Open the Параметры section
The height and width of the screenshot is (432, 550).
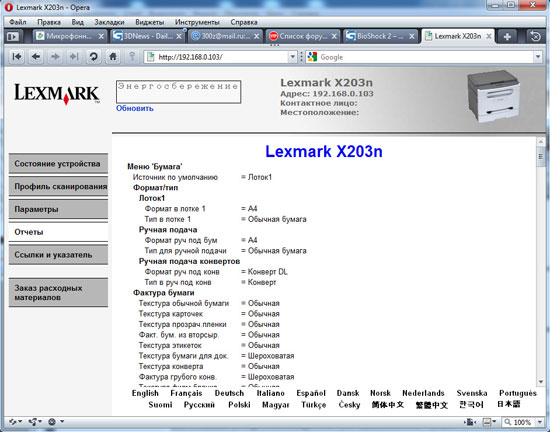(x=58, y=209)
